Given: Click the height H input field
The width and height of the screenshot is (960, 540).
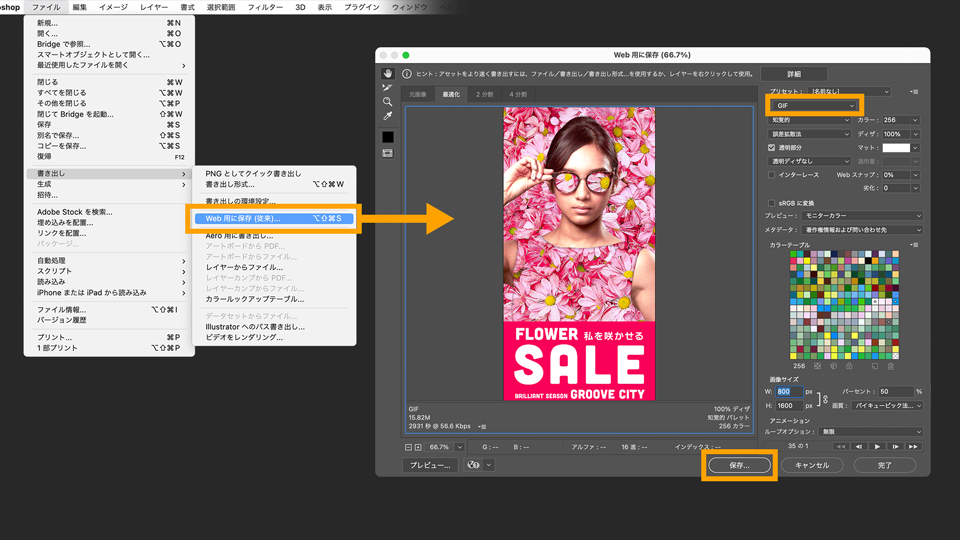Looking at the screenshot, I should 789,406.
